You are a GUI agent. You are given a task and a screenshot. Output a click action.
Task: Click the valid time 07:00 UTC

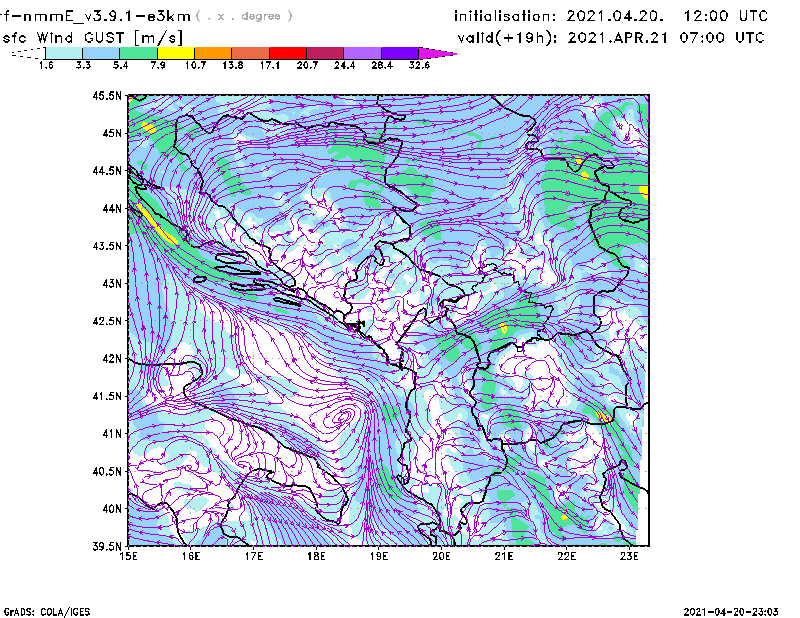pos(722,38)
